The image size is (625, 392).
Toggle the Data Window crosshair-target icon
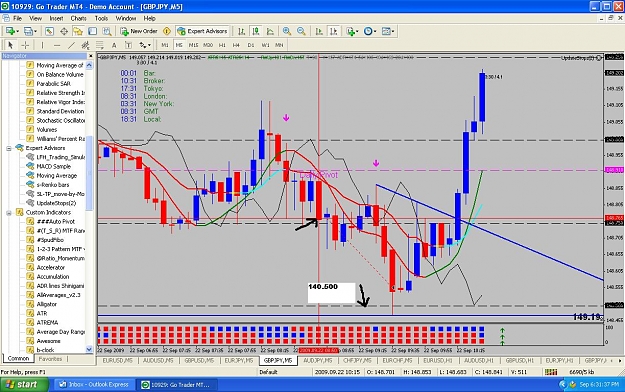click(x=64, y=31)
